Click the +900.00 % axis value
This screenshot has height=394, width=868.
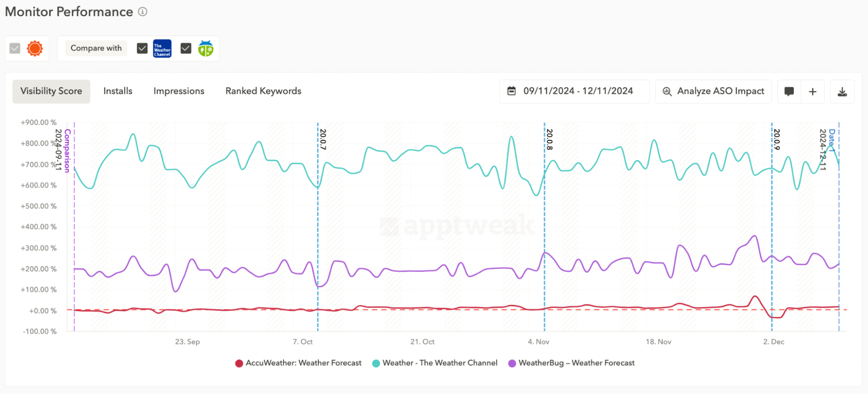tap(39, 123)
